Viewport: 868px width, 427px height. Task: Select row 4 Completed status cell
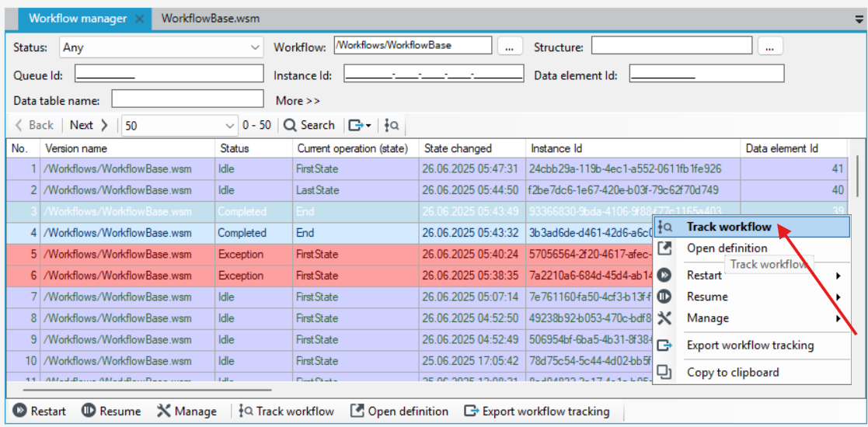point(253,233)
